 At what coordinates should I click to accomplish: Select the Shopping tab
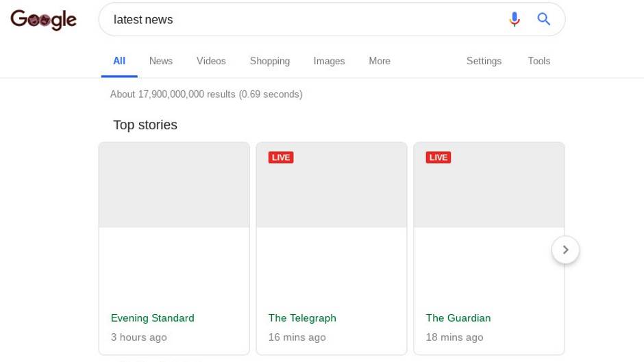(x=269, y=61)
